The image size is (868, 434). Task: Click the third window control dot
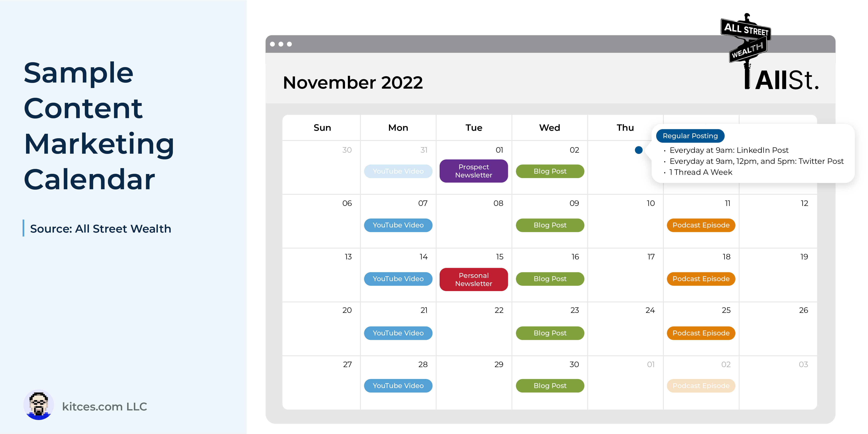(289, 44)
